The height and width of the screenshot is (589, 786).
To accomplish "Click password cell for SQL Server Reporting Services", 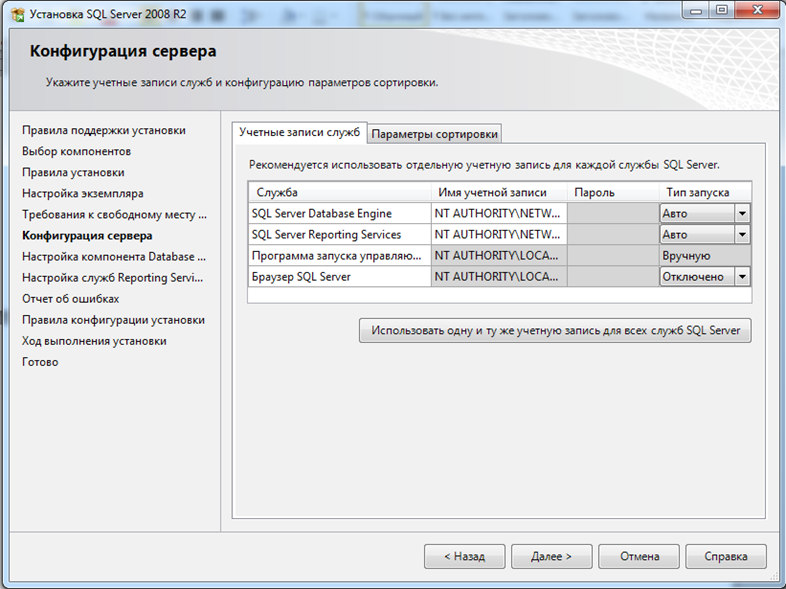I will (613, 235).
